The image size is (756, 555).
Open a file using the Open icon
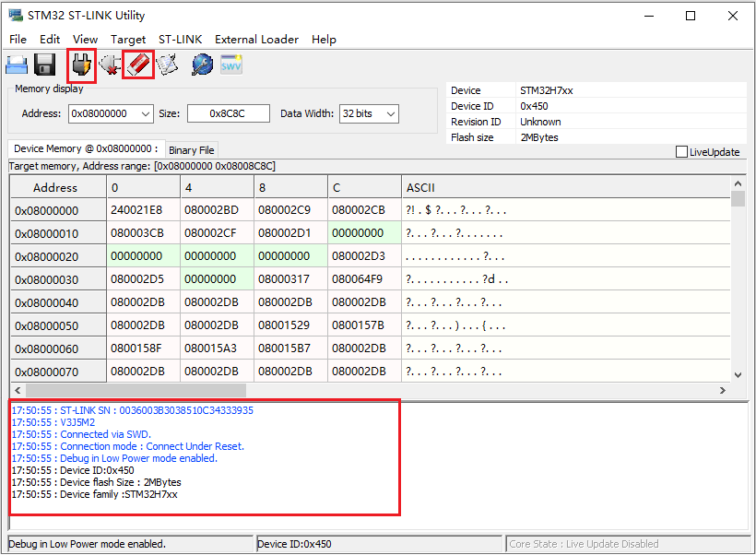click(17, 64)
